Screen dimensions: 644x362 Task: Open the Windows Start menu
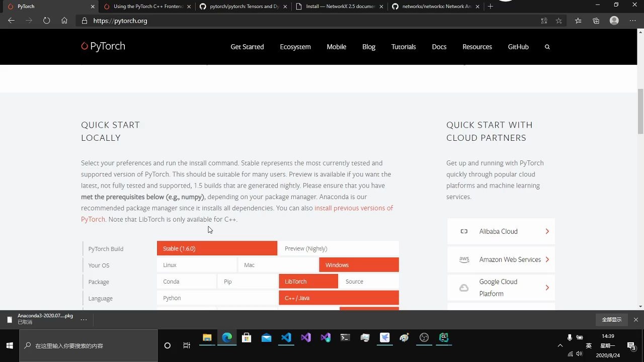10,345
